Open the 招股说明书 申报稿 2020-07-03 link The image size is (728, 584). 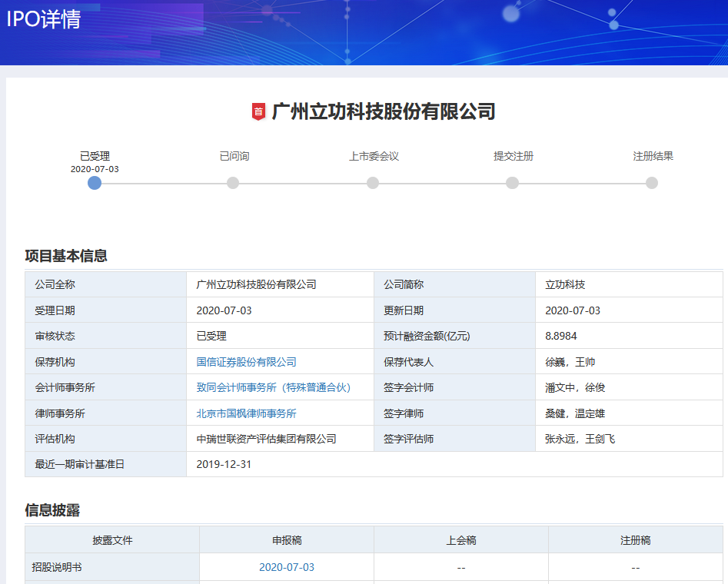(x=287, y=567)
